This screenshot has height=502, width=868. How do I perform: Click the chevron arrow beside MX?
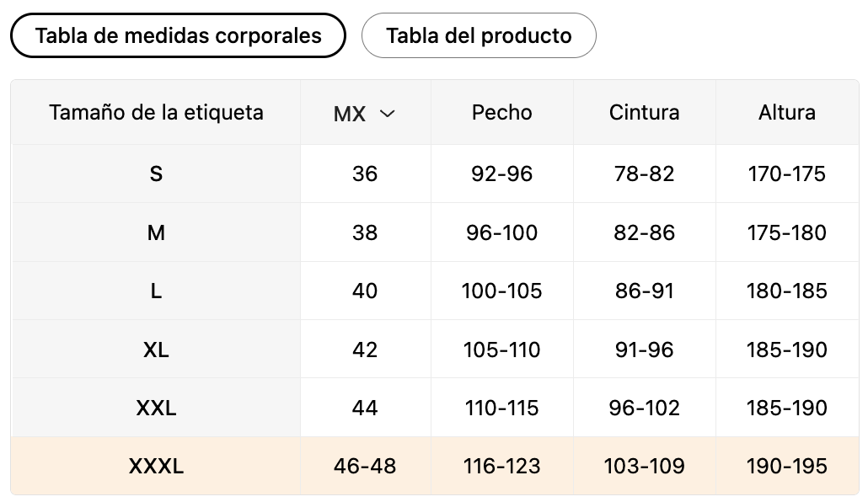point(388,114)
